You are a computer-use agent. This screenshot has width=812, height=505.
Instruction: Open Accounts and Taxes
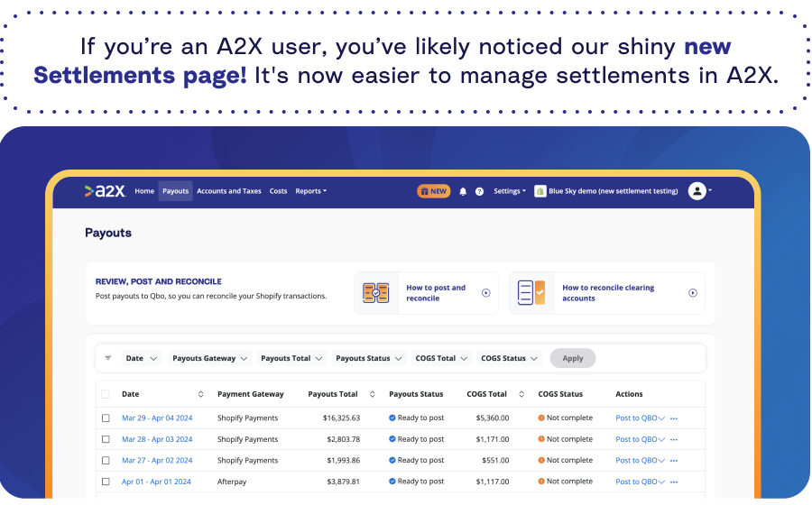pos(229,191)
